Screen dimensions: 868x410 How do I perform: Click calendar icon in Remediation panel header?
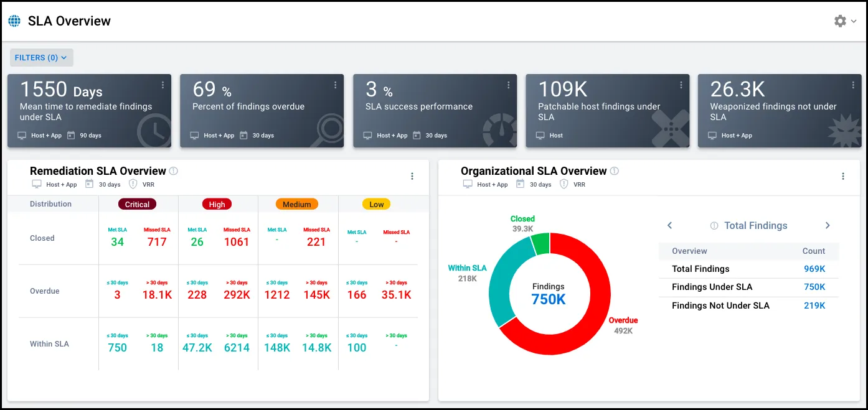tap(89, 184)
